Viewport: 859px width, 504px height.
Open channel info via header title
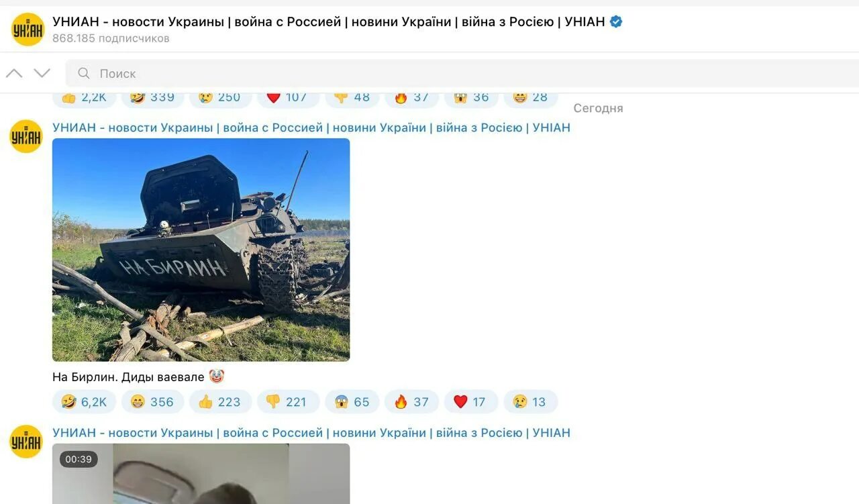(329, 21)
